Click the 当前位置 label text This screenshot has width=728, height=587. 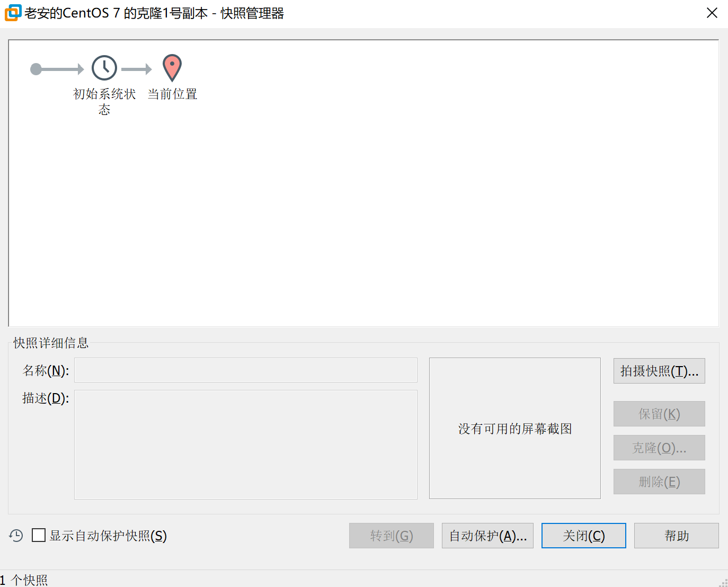point(172,94)
